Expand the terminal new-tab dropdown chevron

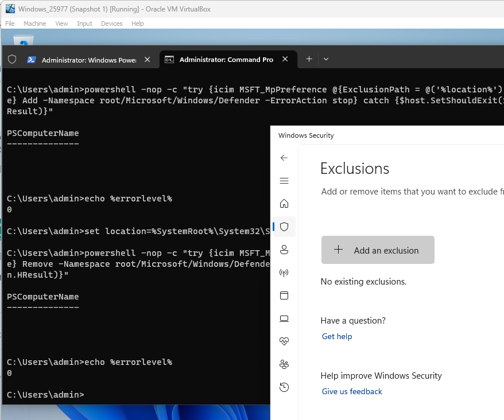326,59
